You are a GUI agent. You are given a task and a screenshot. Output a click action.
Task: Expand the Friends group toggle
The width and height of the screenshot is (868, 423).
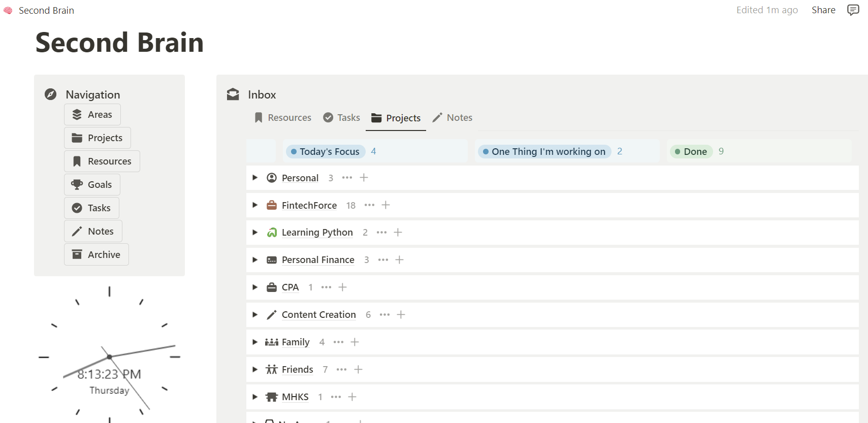pos(255,370)
